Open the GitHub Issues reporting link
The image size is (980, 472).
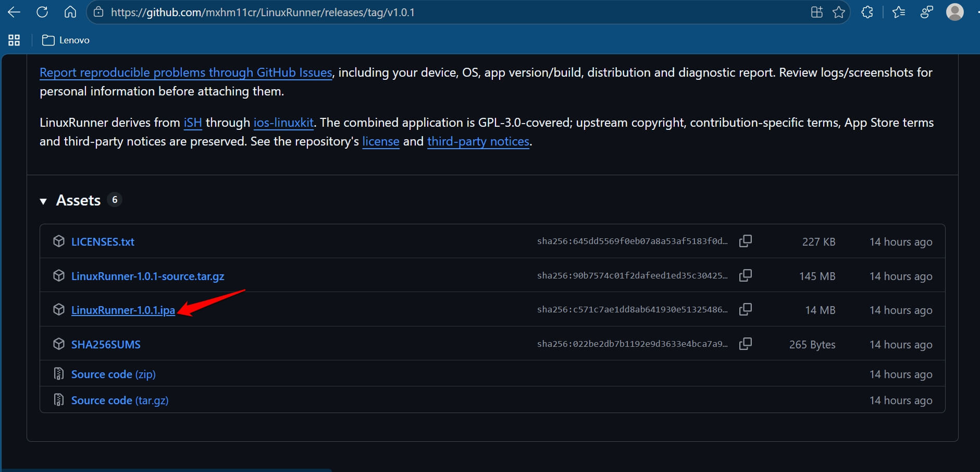coord(186,72)
